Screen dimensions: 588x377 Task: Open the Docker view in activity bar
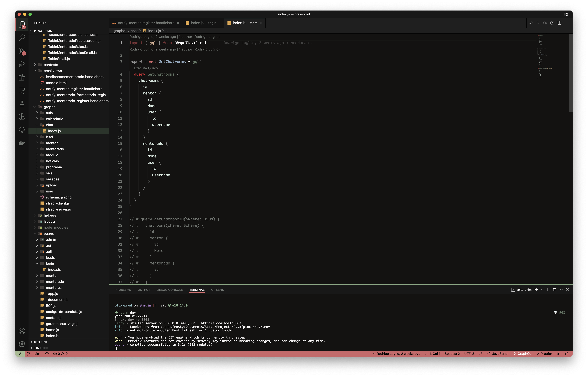coord(22,143)
